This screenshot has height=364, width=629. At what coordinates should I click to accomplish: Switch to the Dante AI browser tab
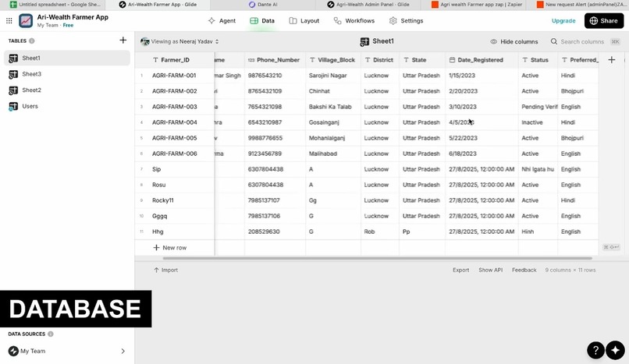pos(263,5)
